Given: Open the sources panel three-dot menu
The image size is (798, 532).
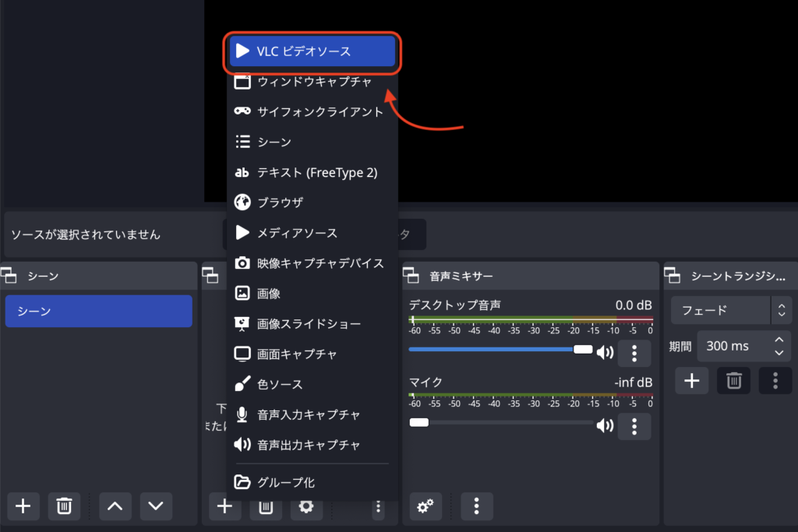Looking at the screenshot, I should pos(378,506).
